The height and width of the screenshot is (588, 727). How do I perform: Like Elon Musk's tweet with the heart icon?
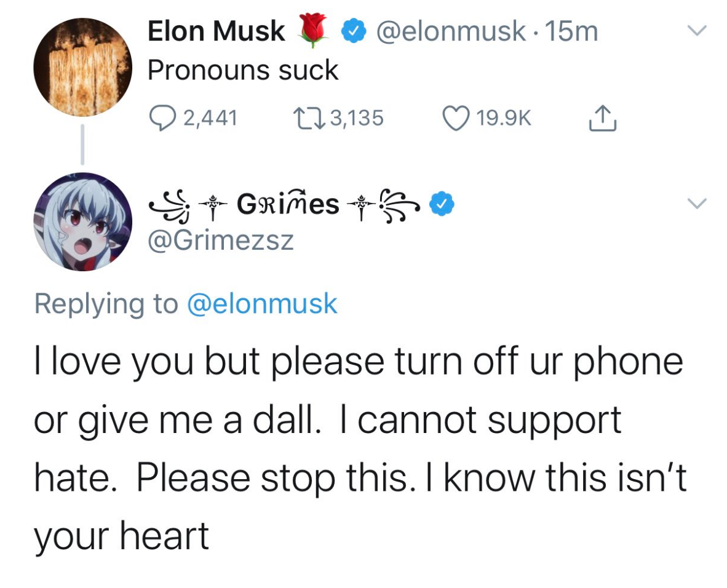456,117
